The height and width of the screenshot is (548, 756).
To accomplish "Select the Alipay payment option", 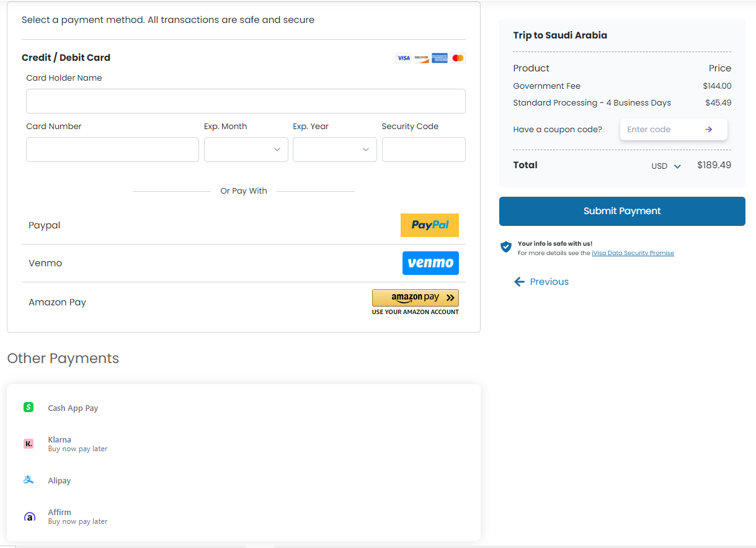I will coord(60,480).
